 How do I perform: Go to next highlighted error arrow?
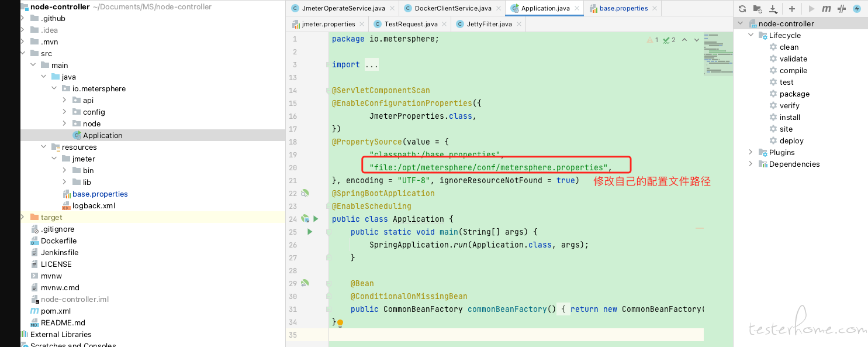[x=697, y=40]
